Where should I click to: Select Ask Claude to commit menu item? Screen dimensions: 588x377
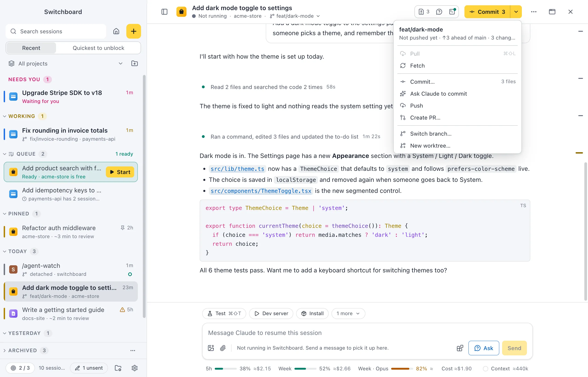click(457, 94)
